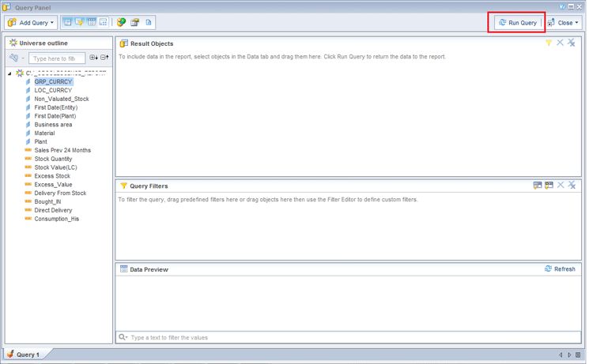Maximize the Query Panel window
The width and height of the screenshot is (589, 364).
pos(571,7)
